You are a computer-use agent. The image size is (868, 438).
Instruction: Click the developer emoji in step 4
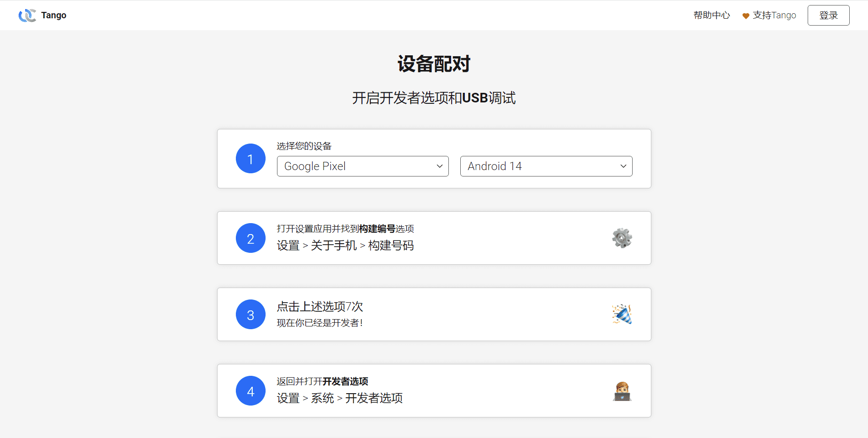coord(622,391)
